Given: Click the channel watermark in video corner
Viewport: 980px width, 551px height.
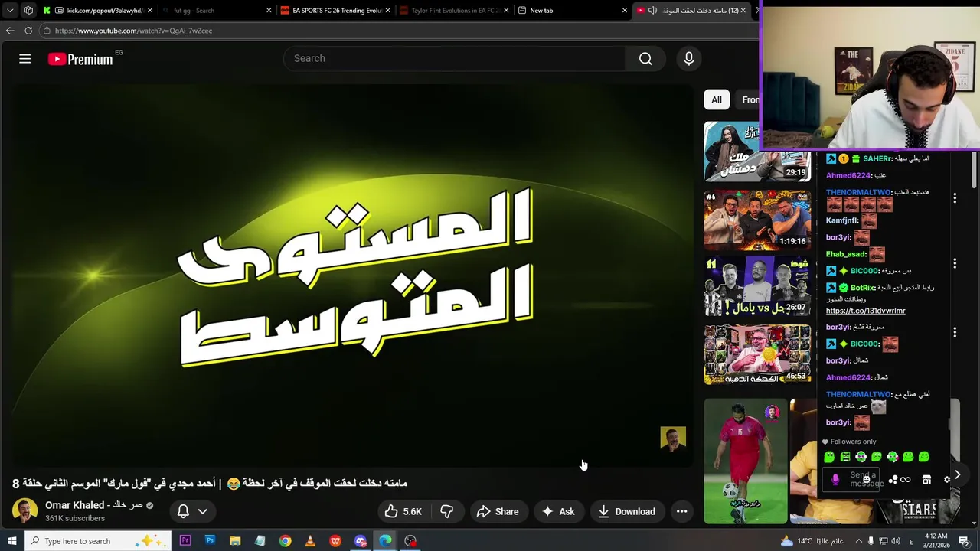Looking at the screenshot, I should click(x=673, y=439).
